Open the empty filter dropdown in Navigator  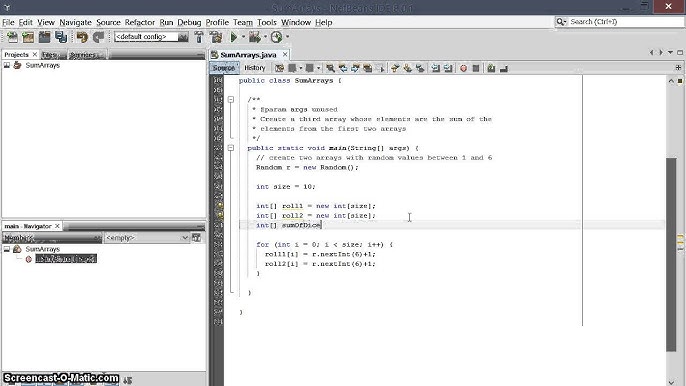coord(147,238)
